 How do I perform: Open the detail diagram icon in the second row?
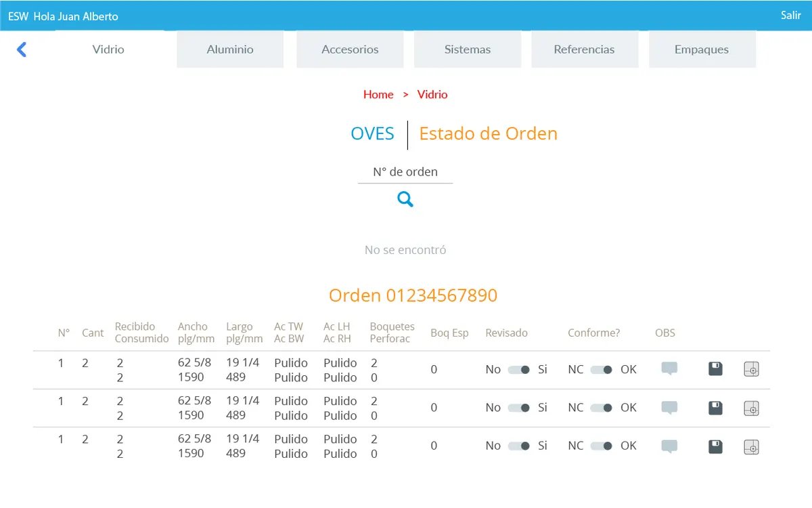click(751, 408)
